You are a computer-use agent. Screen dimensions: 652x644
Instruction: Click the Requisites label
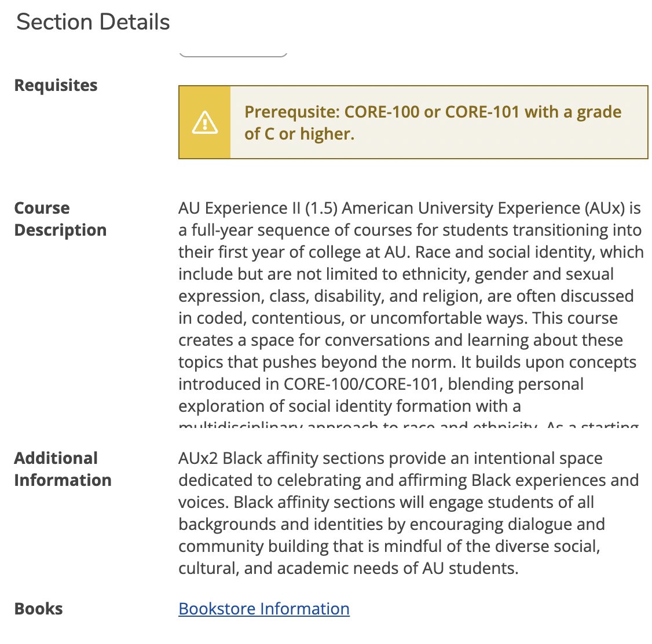(56, 85)
